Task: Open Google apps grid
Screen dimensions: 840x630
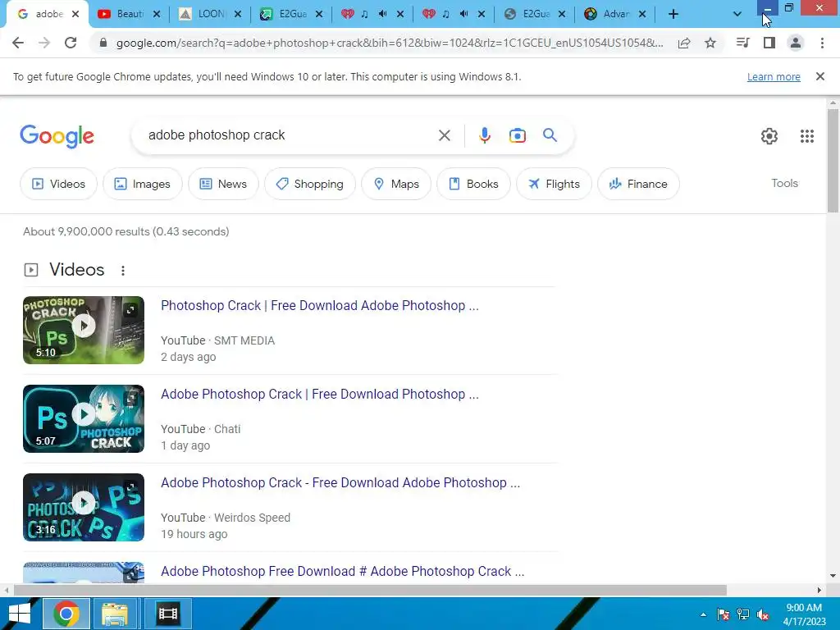Action: coord(807,136)
